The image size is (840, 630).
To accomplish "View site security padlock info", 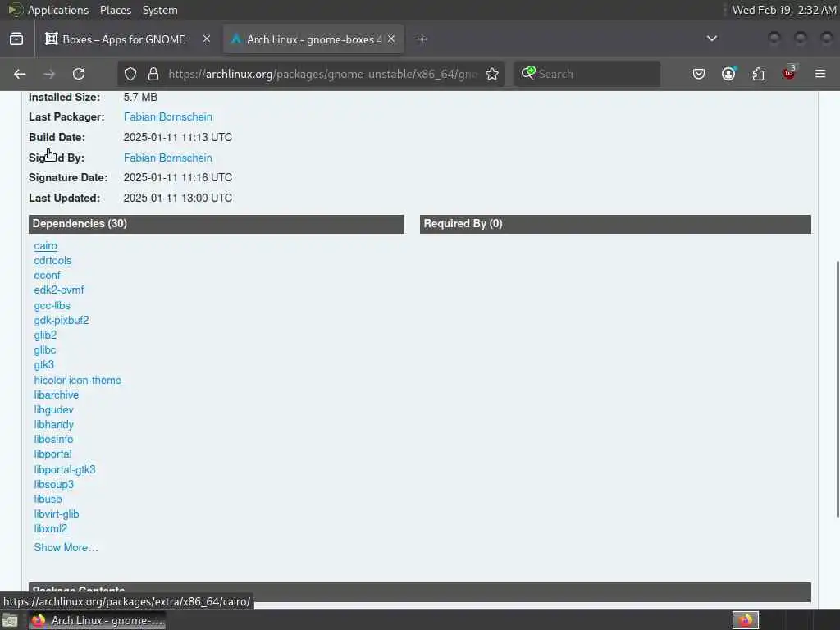I will click(x=153, y=74).
